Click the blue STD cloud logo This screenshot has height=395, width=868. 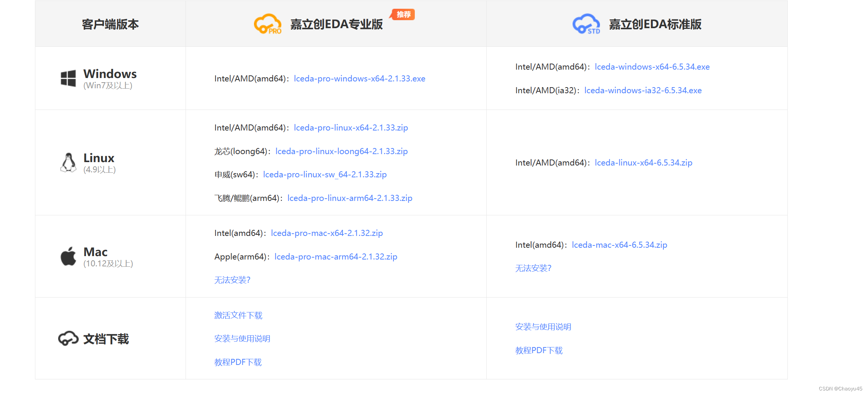click(x=586, y=24)
